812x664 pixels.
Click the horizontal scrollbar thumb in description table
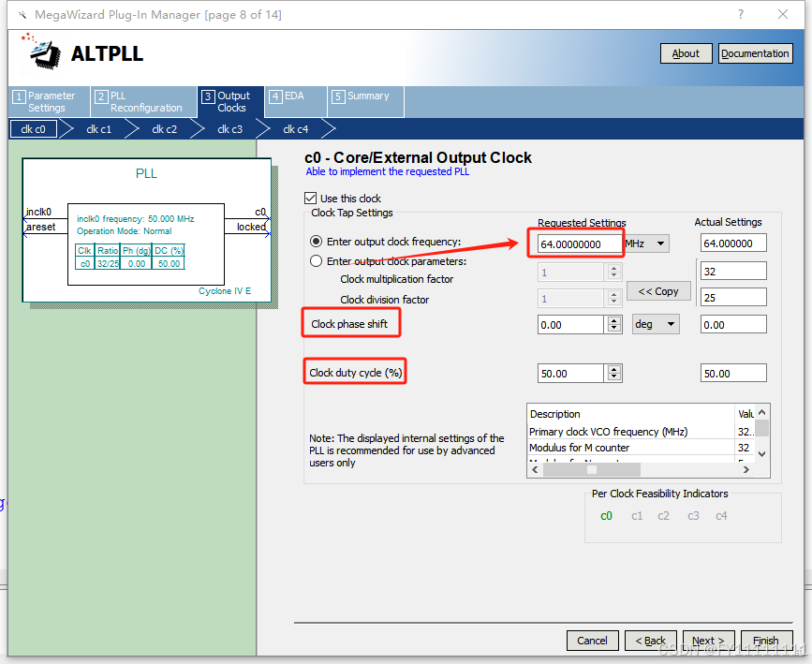coord(591,470)
